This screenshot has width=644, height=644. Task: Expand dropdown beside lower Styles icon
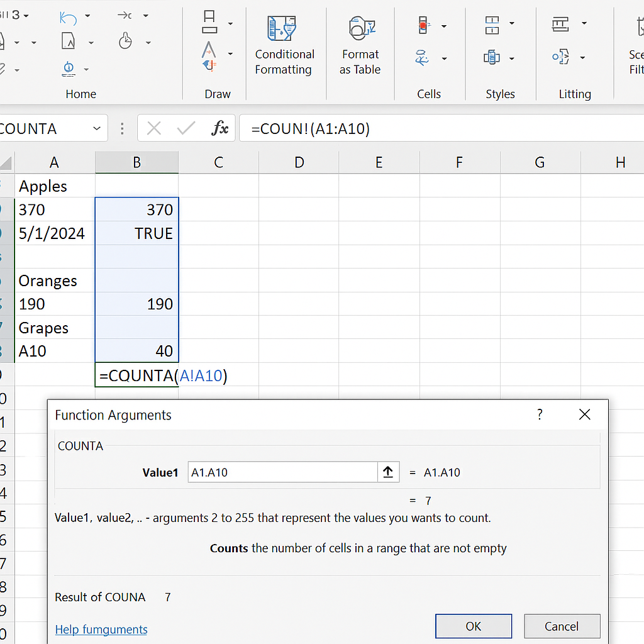[x=512, y=58]
